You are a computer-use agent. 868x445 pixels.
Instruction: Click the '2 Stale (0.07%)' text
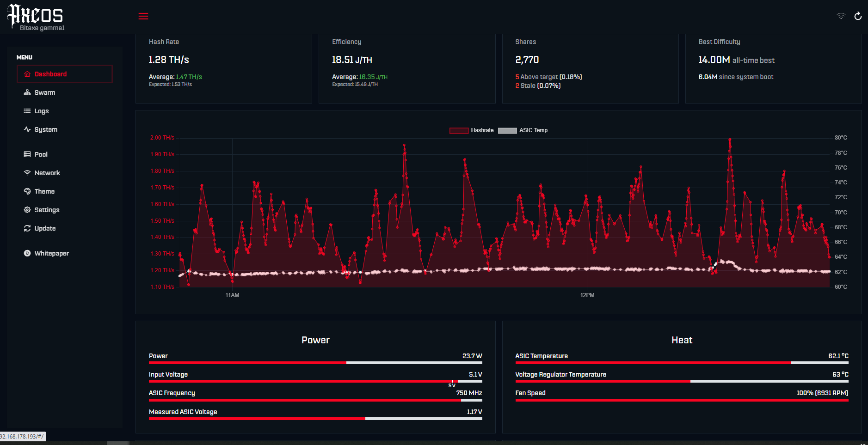coord(538,85)
